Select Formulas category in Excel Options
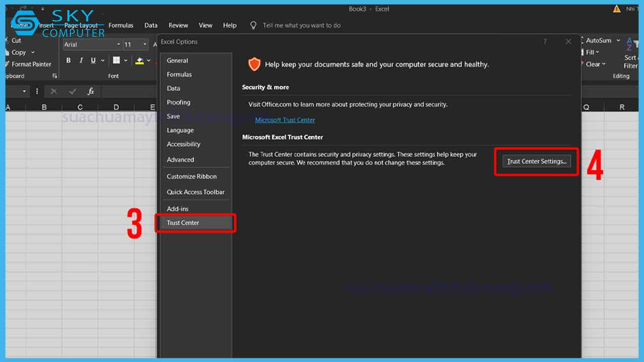This screenshot has width=644, height=362. click(x=196, y=74)
